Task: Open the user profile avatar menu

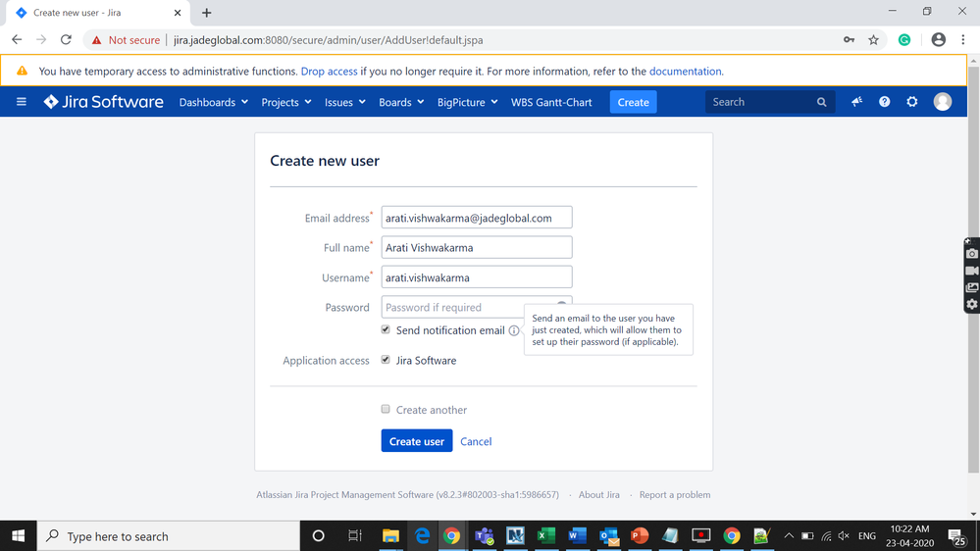Action: [x=943, y=102]
